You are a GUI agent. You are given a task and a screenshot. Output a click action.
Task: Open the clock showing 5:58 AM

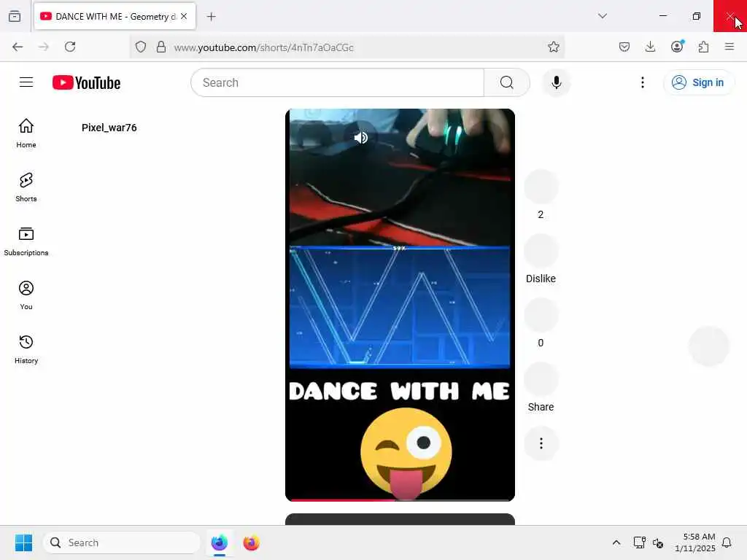click(695, 542)
